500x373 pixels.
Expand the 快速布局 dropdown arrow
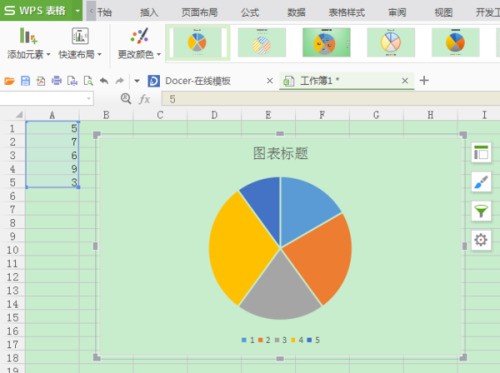tap(99, 54)
